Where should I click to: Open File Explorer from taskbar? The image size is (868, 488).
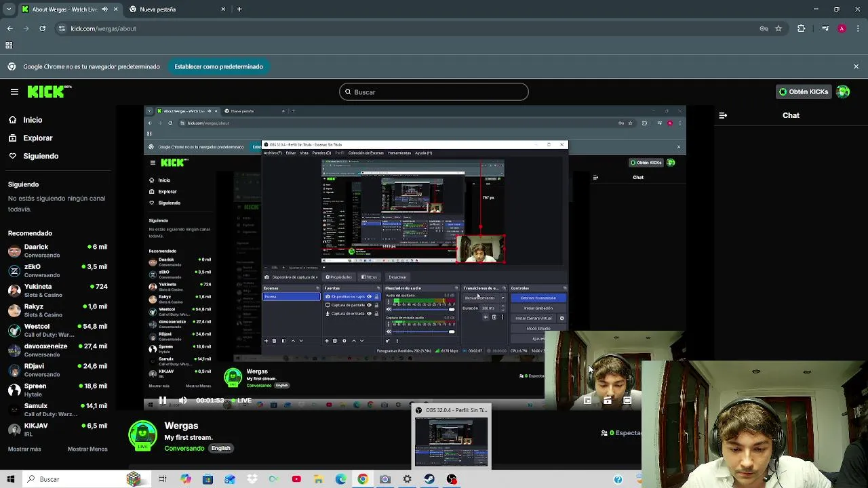pyautogui.click(x=318, y=479)
